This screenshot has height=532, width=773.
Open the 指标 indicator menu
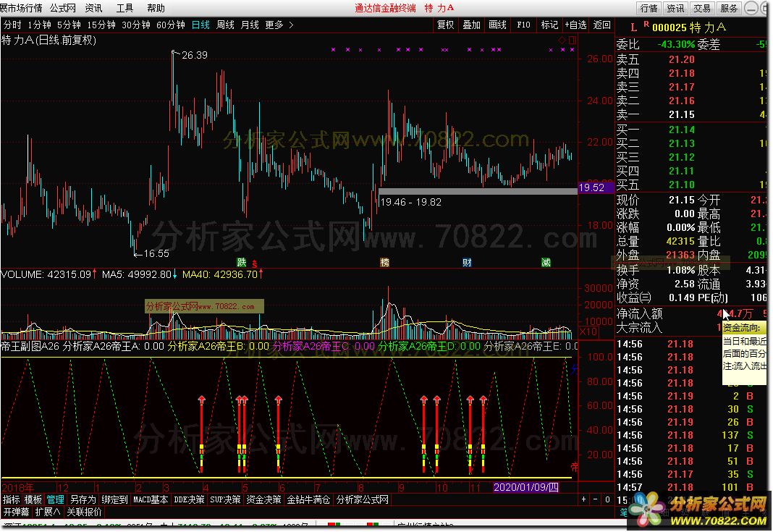pos(12,499)
